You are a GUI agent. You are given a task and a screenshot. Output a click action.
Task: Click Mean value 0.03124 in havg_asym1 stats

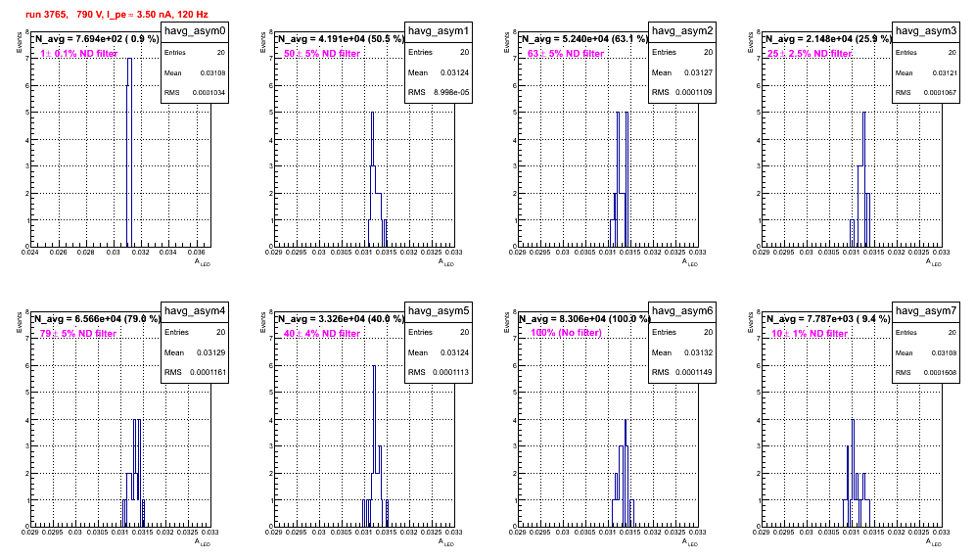point(455,72)
